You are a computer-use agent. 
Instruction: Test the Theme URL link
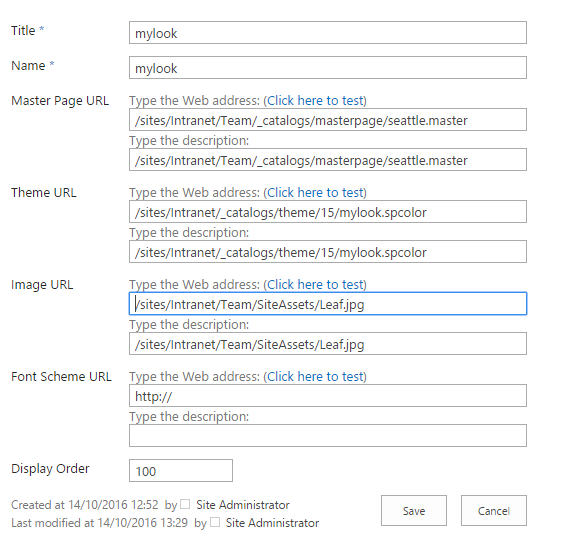(315, 192)
